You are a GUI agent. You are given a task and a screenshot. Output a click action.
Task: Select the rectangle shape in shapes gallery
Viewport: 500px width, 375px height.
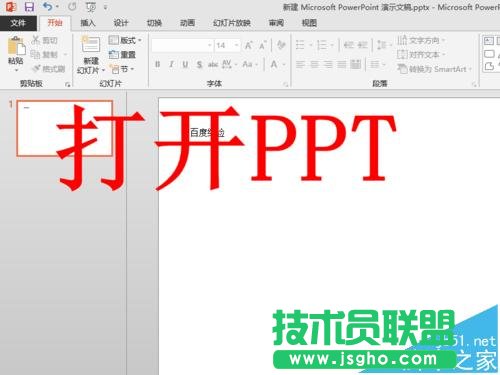coord(489,54)
